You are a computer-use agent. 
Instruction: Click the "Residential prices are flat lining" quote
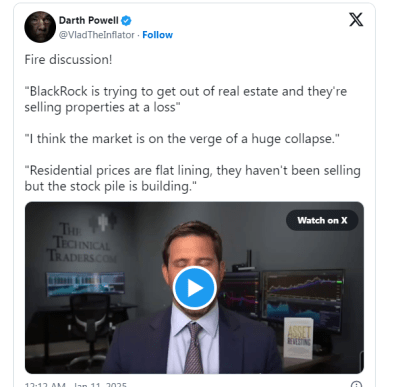(192, 178)
